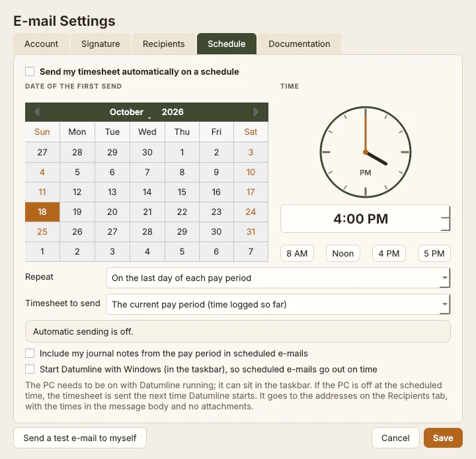
Task: Select the highlighted date 18 in calendar
Action: (42, 212)
